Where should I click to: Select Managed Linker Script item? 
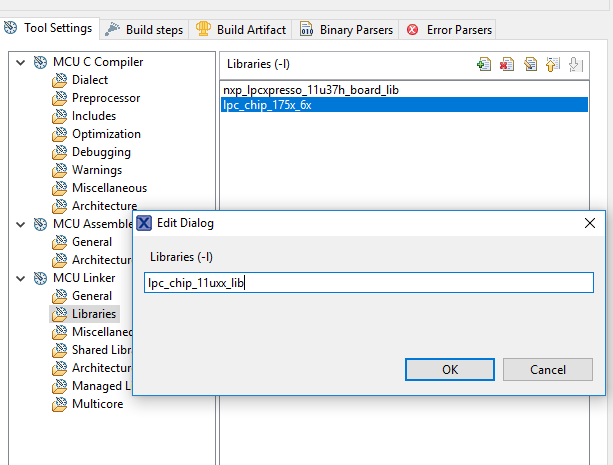click(x=102, y=386)
